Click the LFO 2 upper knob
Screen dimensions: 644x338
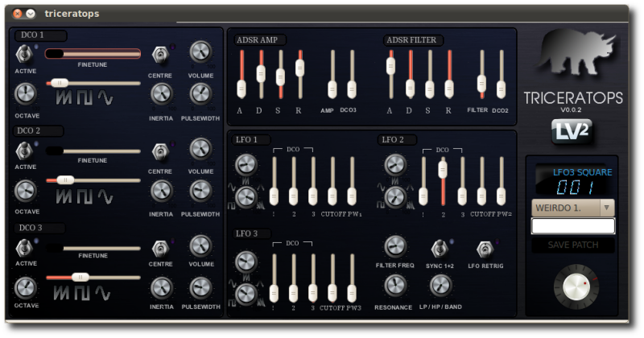395,165
